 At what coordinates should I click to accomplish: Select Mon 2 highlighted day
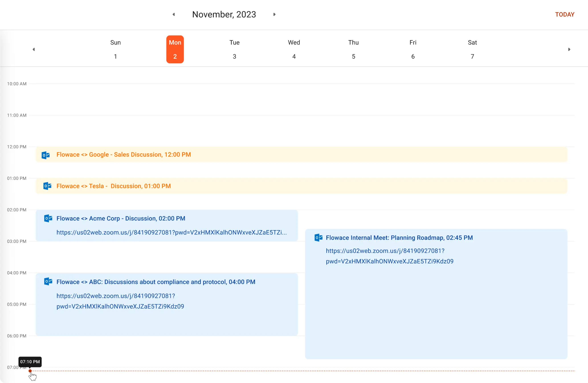[x=175, y=49]
